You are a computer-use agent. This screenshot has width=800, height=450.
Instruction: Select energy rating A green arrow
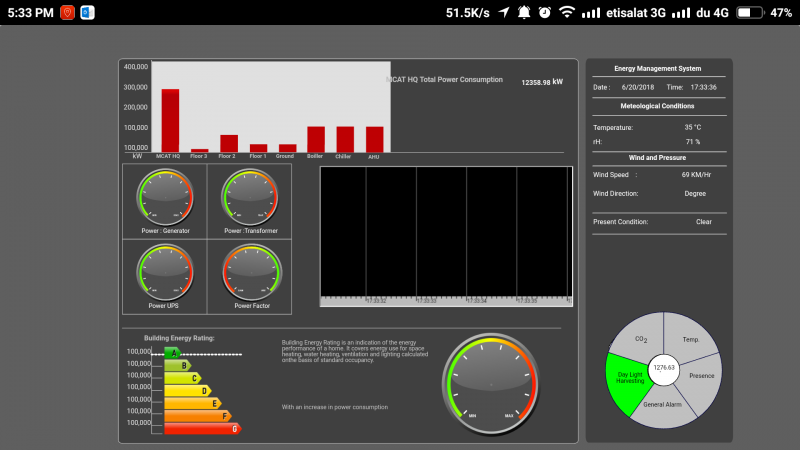click(x=173, y=353)
